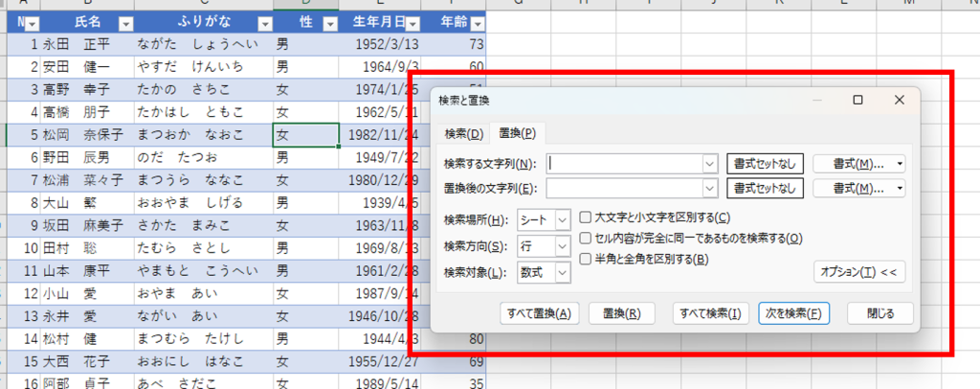This screenshot has height=389, width=980.
Task: Select the 置換(P) tab
Action: point(517,133)
